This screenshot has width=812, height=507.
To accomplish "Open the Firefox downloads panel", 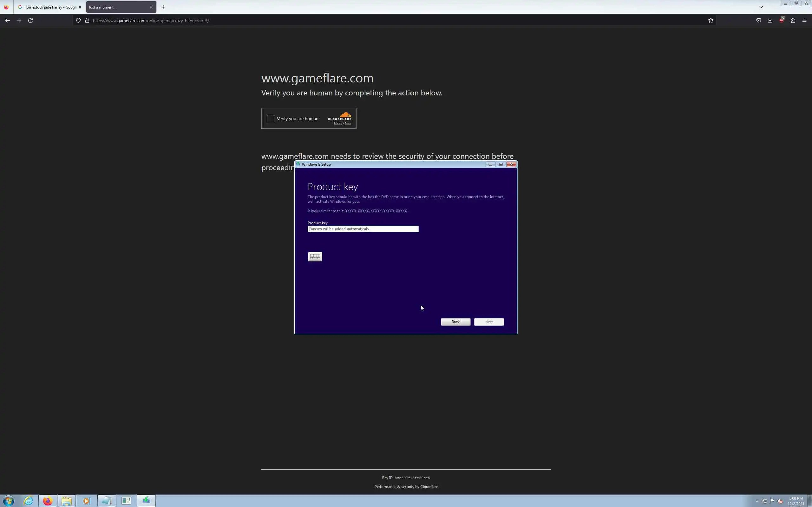I will 770,21.
